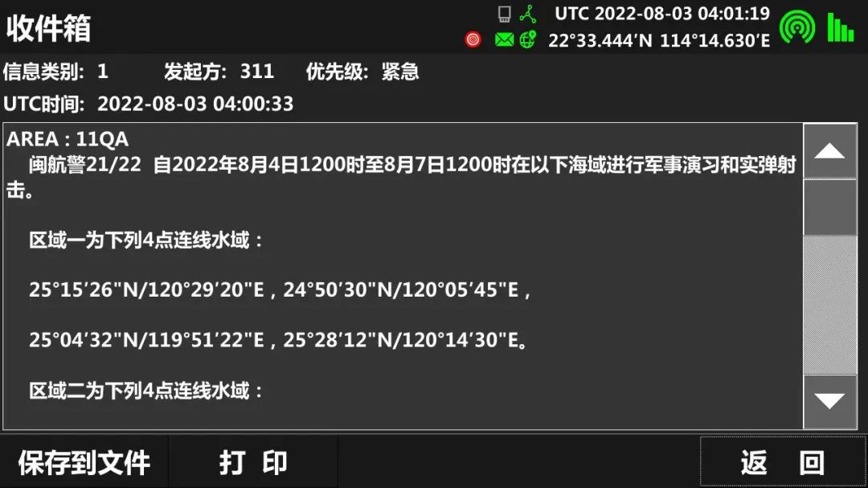Image resolution: width=868 pixels, height=488 pixels.
Task: Click the 优先级 紧急 priority field
Action: click(362, 72)
